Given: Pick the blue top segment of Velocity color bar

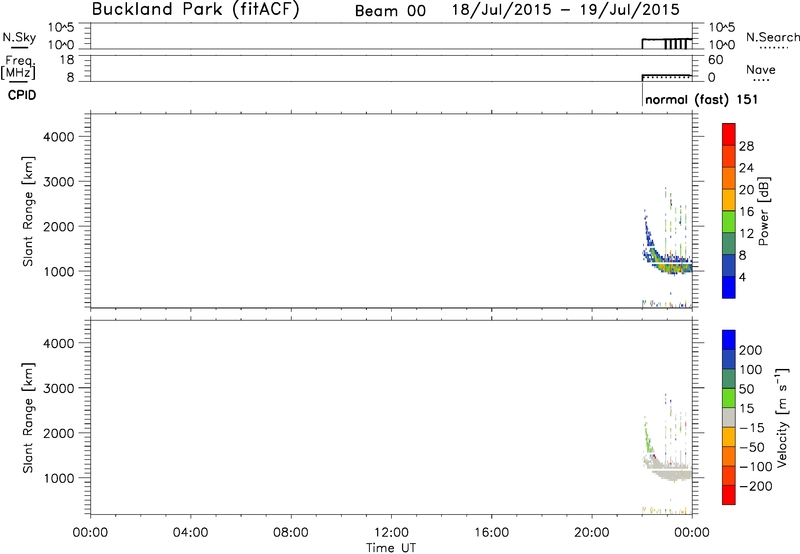Looking at the screenshot, I should [x=729, y=340].
